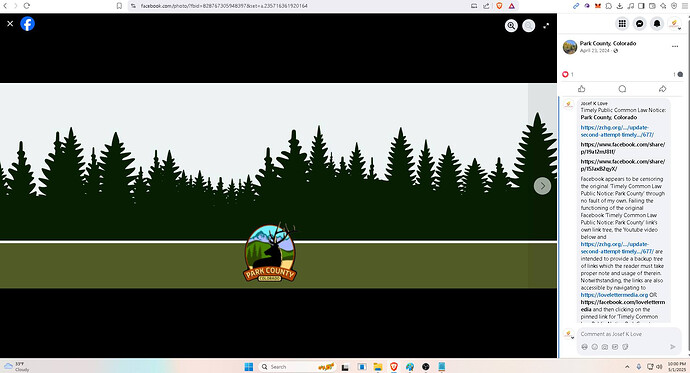Open the facebook.com/share p/19a12mJ81t link
The height and width of the screenshot is (373, 690).
623,148
